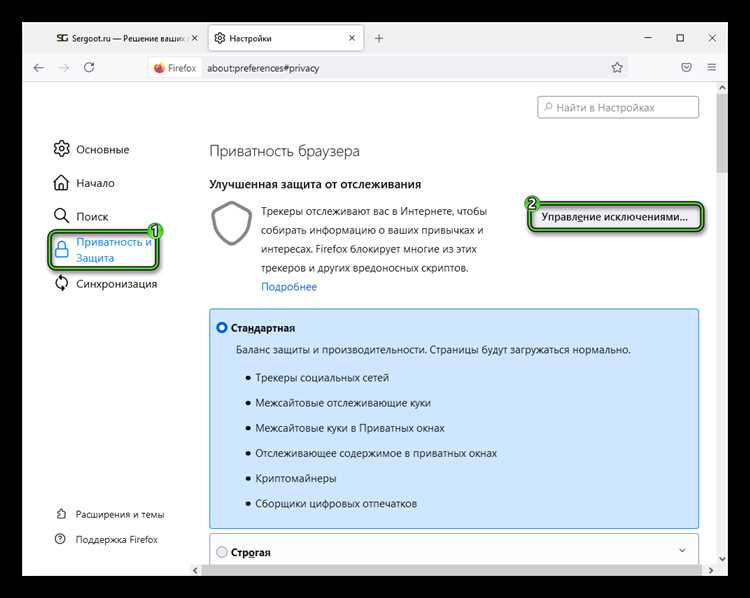Click the Найти в Настройках search field
750x598 pixels.
click(618, 108)
